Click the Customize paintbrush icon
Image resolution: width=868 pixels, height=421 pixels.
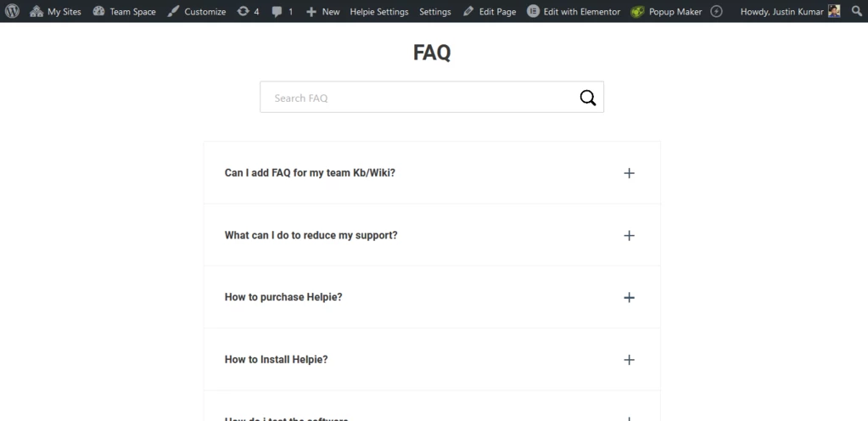pos(173,11)
